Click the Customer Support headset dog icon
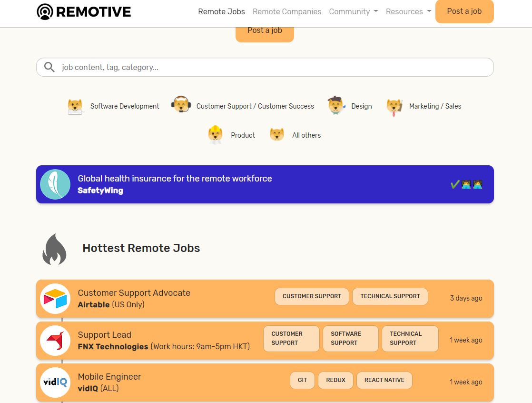 point(181,104)
